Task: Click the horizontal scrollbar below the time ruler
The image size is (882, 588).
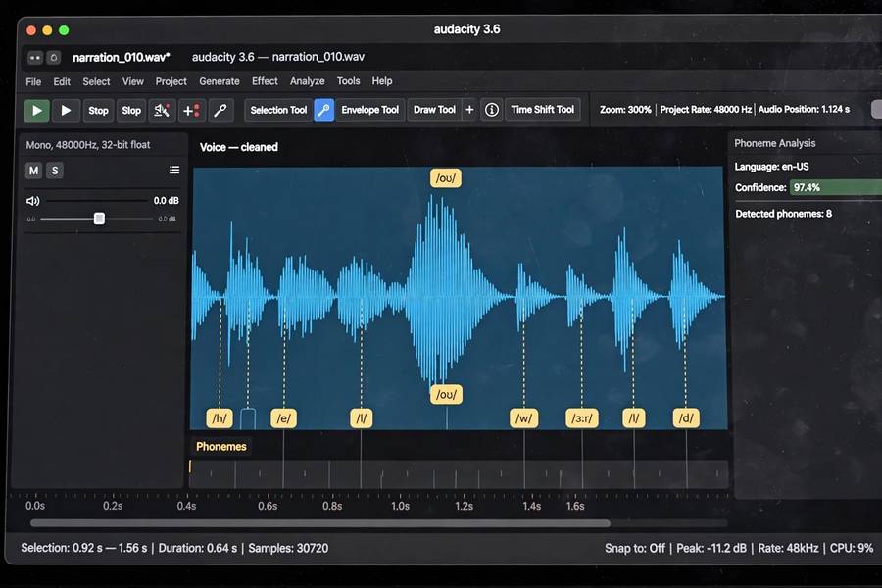Action: point(320,523)
